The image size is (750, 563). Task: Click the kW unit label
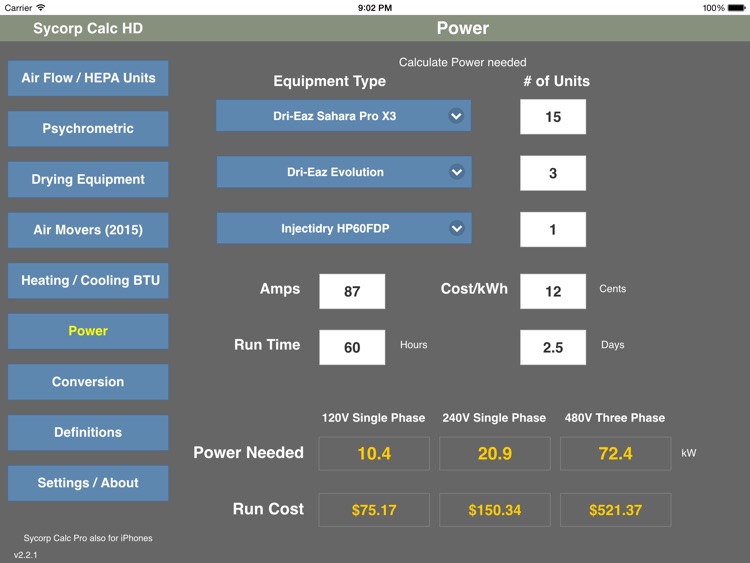coord(689,453)
